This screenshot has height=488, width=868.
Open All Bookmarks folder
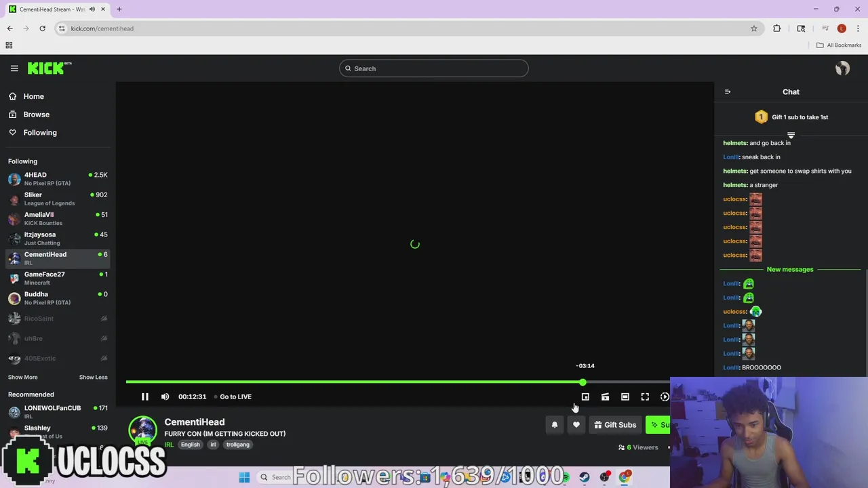[x=839, y=45]
